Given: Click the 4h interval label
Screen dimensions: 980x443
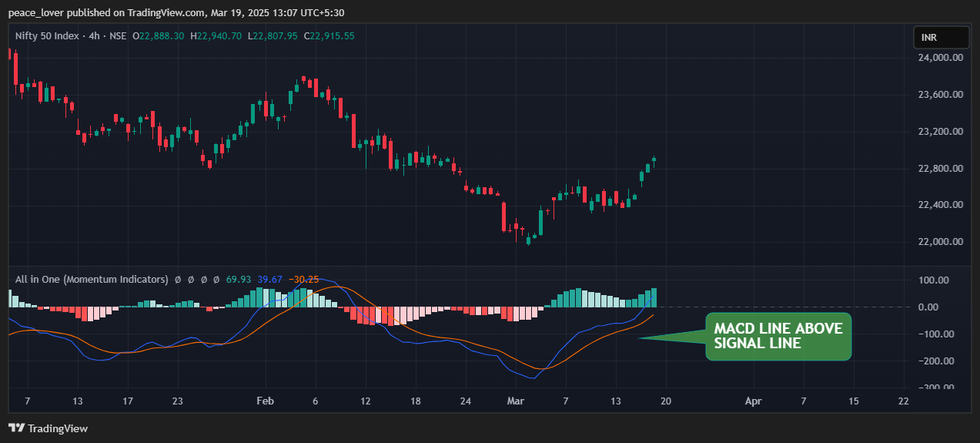Looking at the screenshot, I should click(95, 36).
